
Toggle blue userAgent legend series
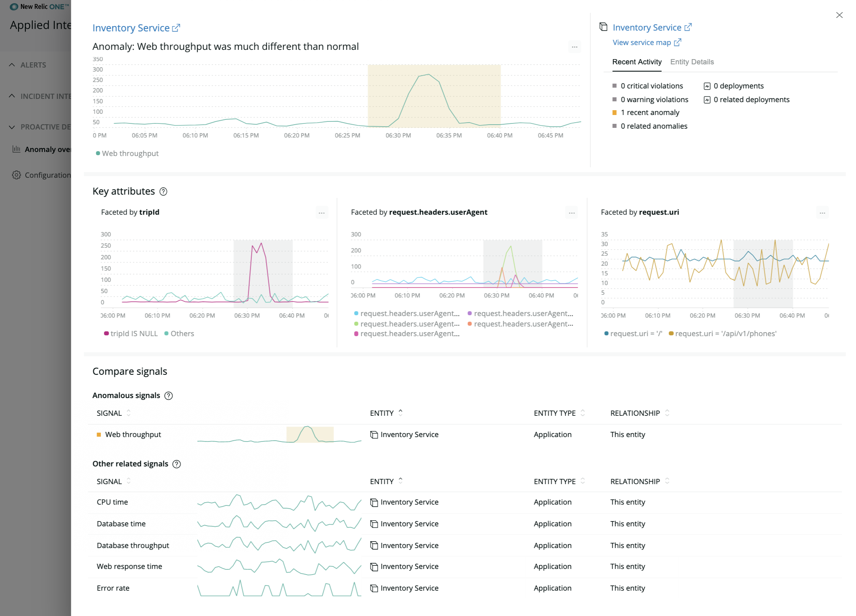(407, 313)
